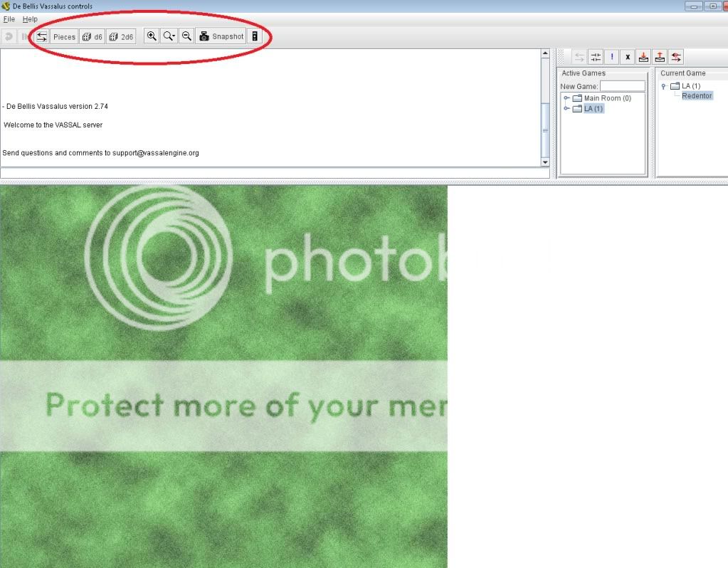Click LA folder icon in Current Game
This screenshot has width=728, height=568.
click(x=675, y=86)
